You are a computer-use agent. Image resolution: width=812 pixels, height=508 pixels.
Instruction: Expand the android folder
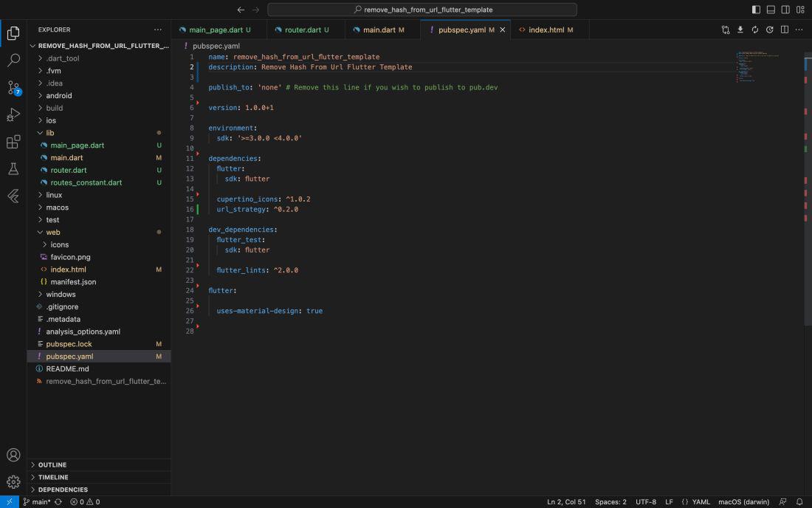click(59, 95)
